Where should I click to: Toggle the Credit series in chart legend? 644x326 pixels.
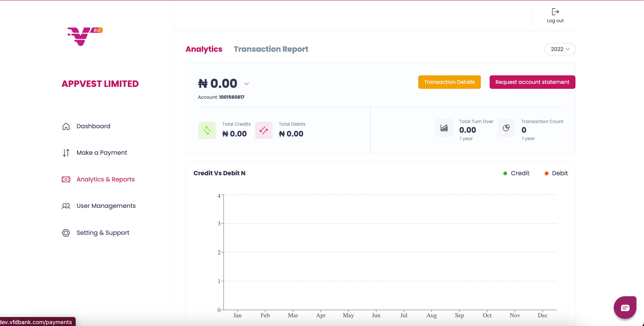click(x=516, y=173)
